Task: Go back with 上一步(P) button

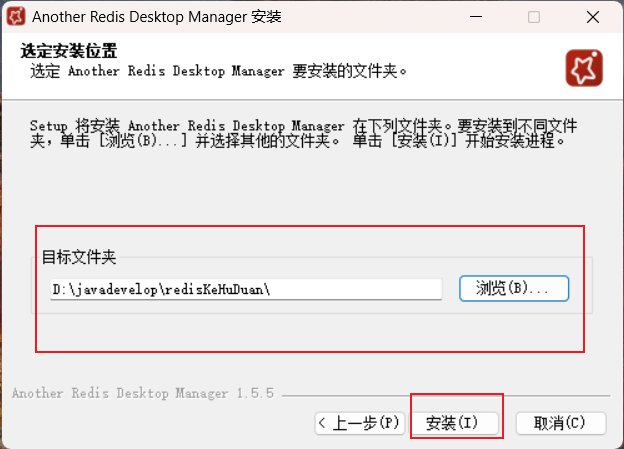Action: coord(360,423)
